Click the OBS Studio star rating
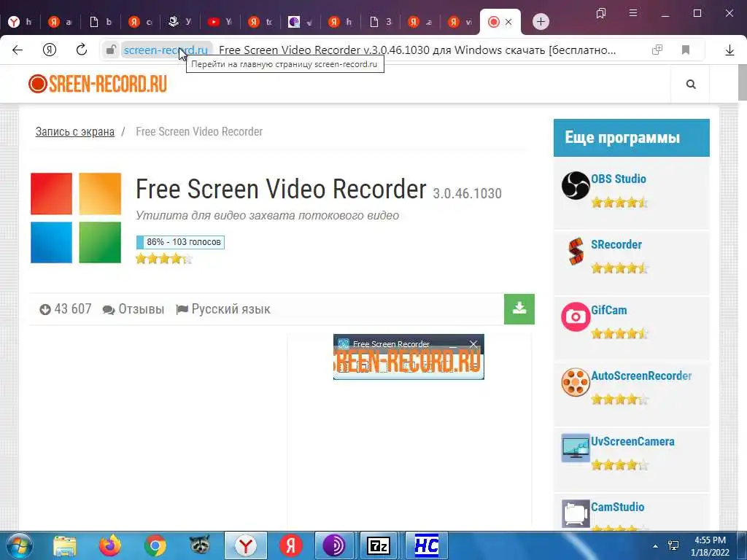This screenshot has height=560, width=747. point(619,203)
